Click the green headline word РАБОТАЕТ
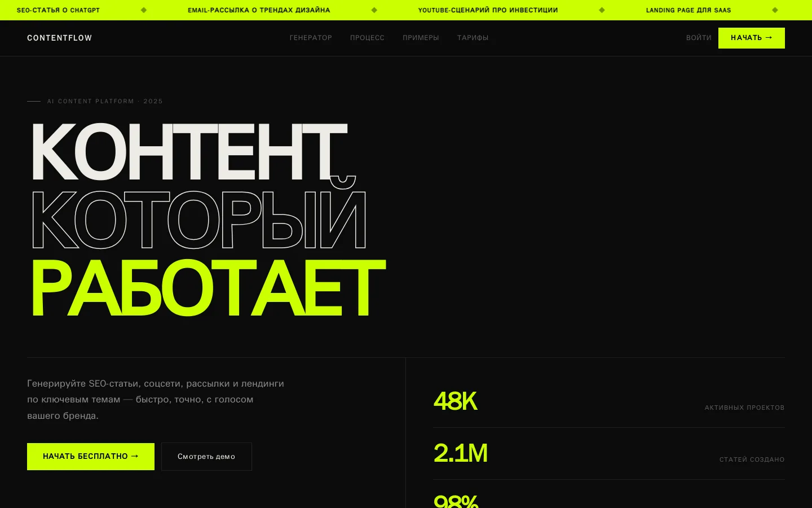 [208, 287]
